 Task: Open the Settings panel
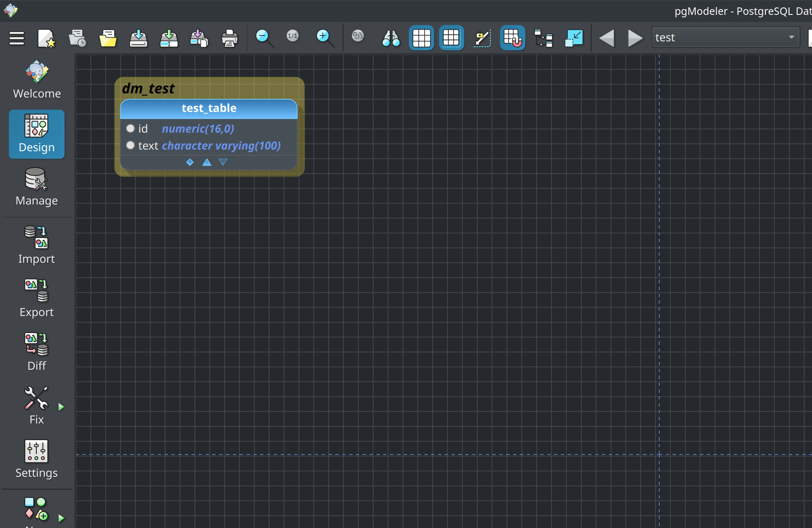pyautogui.click(x=36, y=459)
